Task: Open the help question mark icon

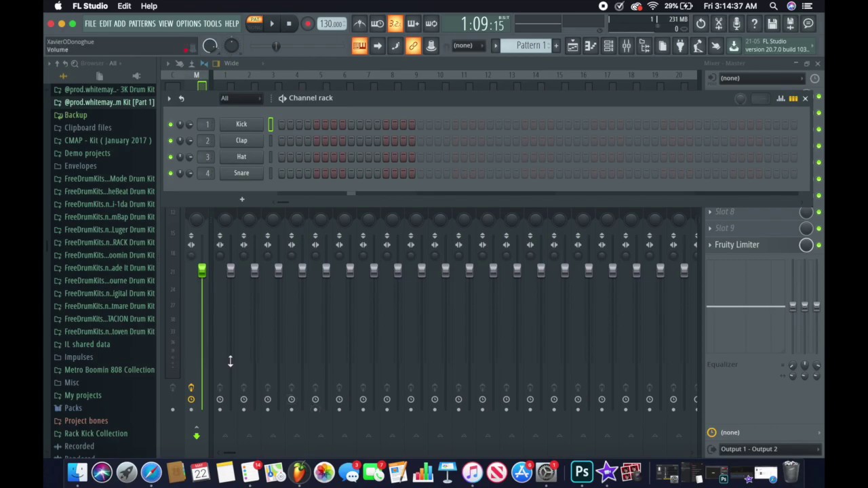Action: [754, 24]
